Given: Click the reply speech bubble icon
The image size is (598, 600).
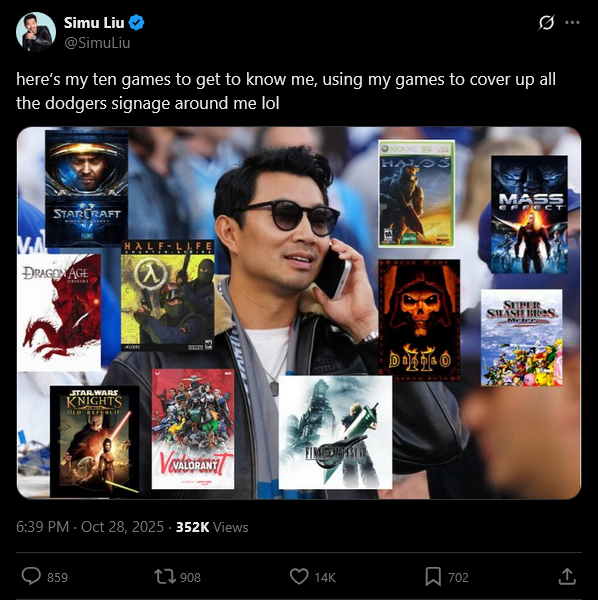Looking at the screenshot, I should (31, 576).
